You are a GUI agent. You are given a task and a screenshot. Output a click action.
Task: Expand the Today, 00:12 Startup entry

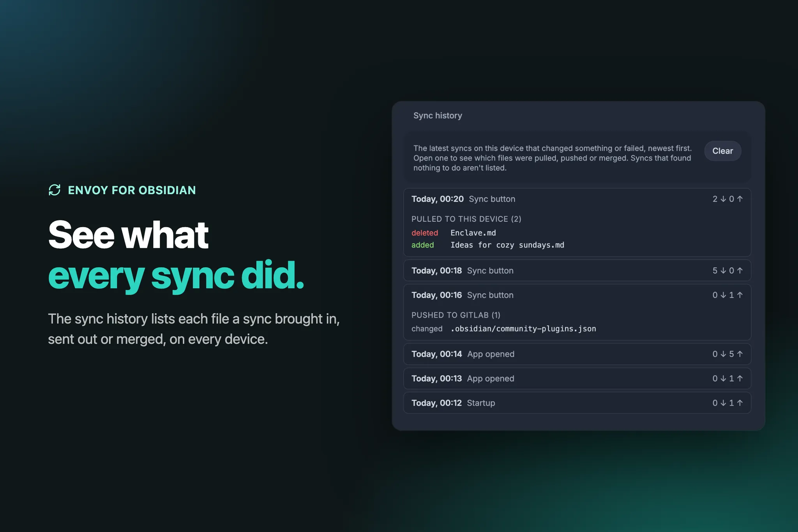coord(577,403)
